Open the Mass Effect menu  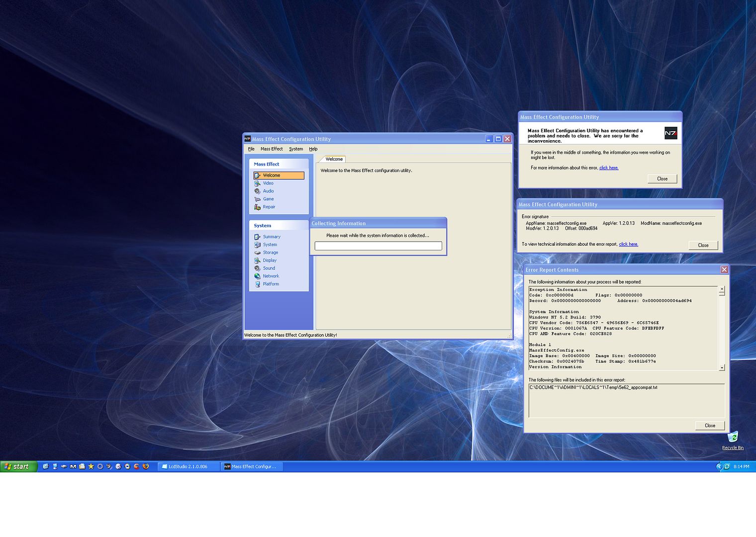(272, 149)
